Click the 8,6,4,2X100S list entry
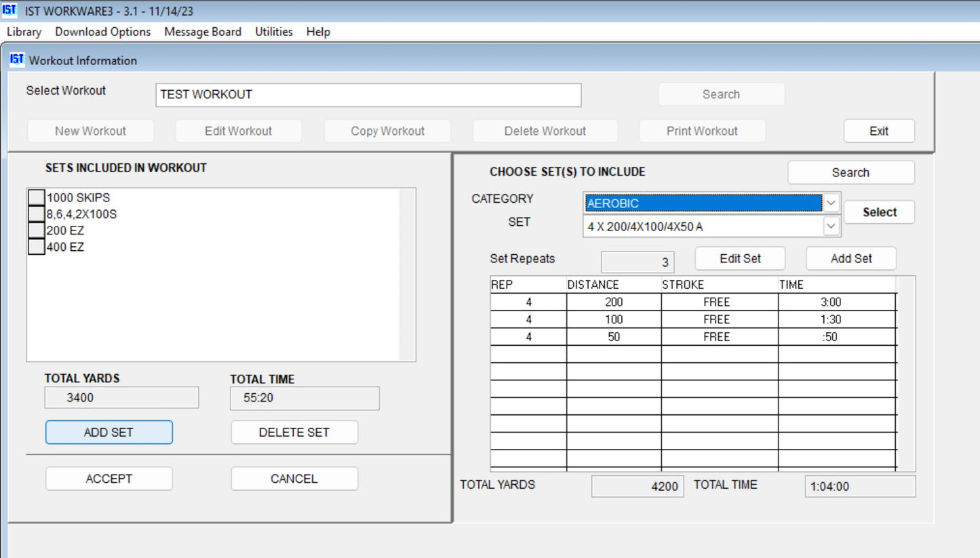The height and width of the screenshot is (558, 980). click(x=82, y=214)
